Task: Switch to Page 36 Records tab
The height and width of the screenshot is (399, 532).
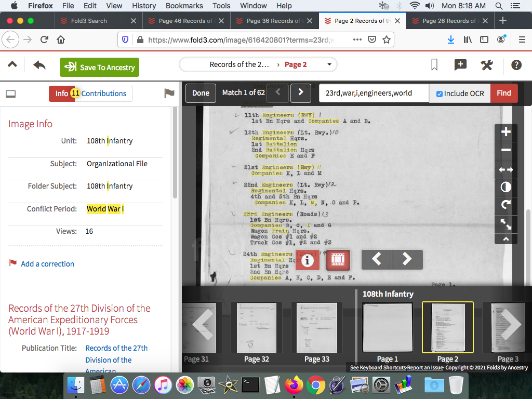Action: click(273, 21)
